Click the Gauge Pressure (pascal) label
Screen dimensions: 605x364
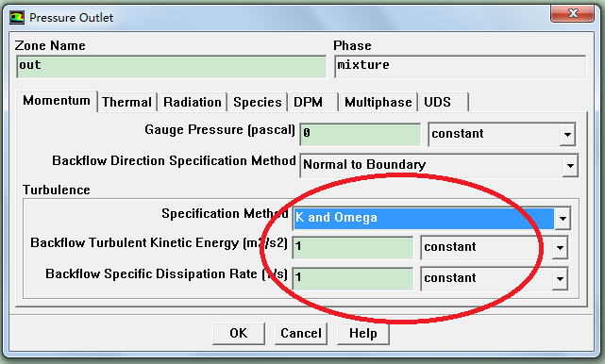click(220, 130)
